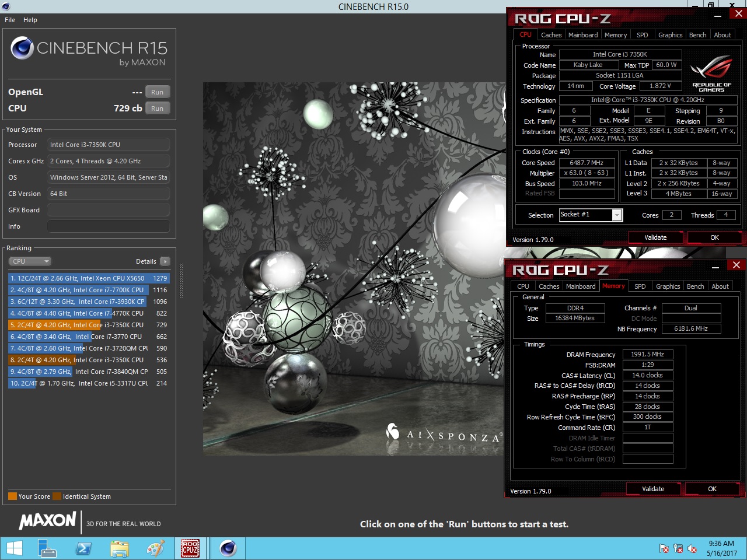Open Caches tab in lower CPU-Z window

pos(549,286)
